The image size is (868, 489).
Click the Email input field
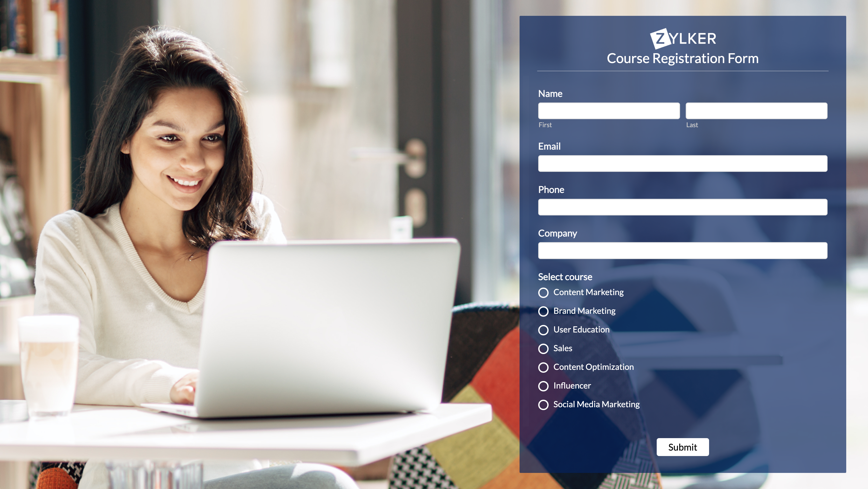click(683, 164)
